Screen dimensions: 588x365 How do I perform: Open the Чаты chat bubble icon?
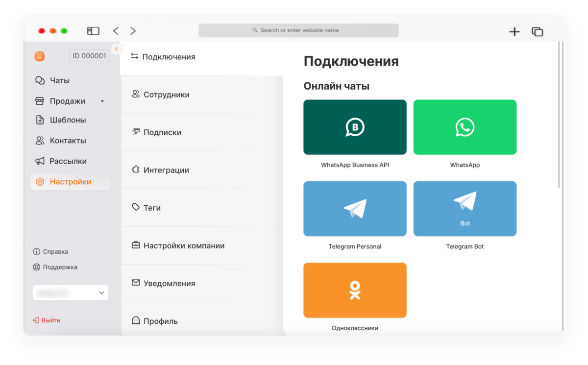pyautogui.click(x=40, y=80)
